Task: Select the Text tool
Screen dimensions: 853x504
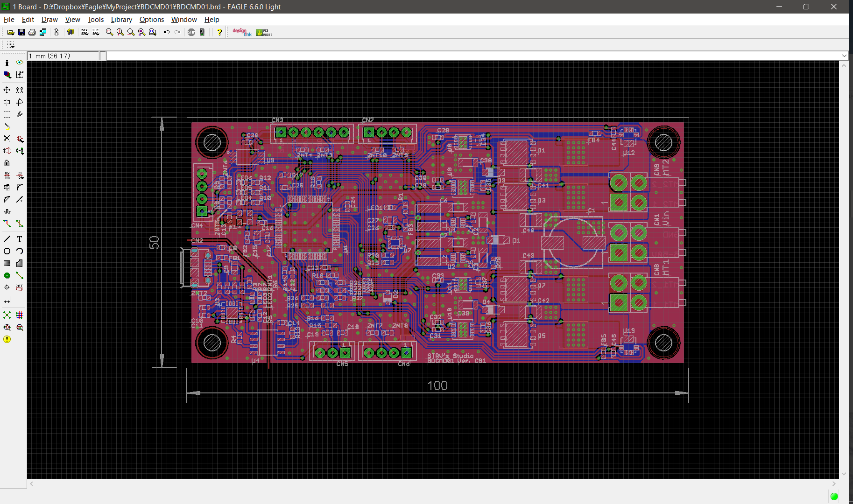Action: 20,239
